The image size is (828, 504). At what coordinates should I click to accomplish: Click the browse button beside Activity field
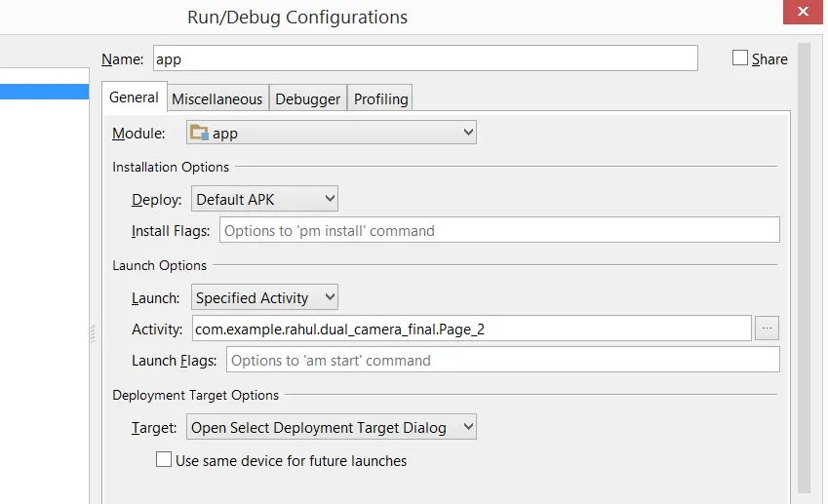pyautogui.click(x=767, y=329)
